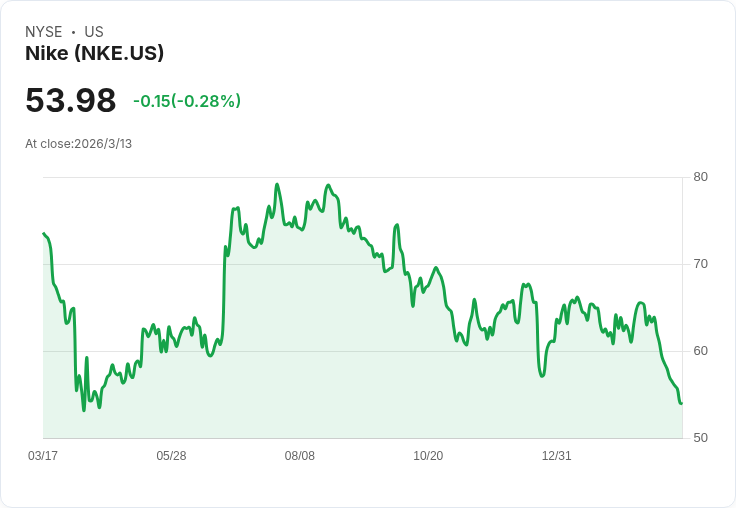Click the first data point starting the chart line

tap(44, 233)
